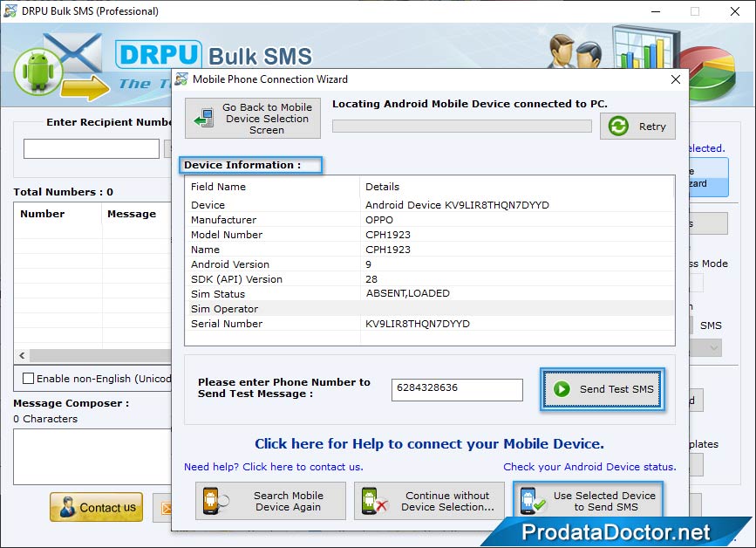Image resolution: width=756 pixels, height=548 pixels.
Task: Open the dropdown below SMS in main window
Action: [x=707, y=347]
